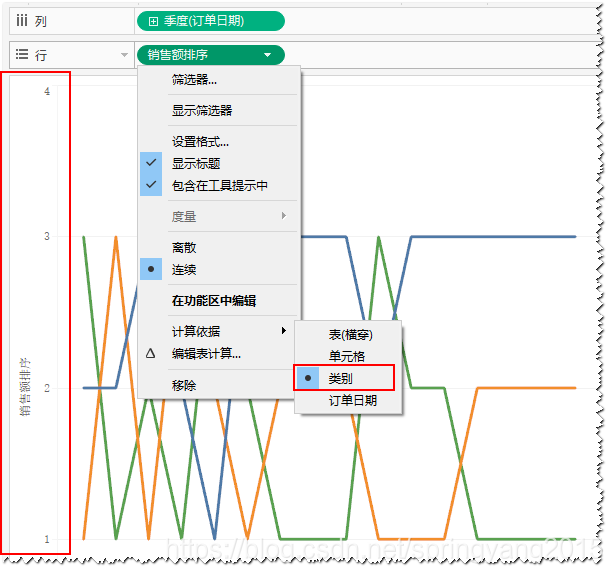Open the 行 shelf dropdown arrow
The width and height of the screenshot is (613, 573).
124,55
